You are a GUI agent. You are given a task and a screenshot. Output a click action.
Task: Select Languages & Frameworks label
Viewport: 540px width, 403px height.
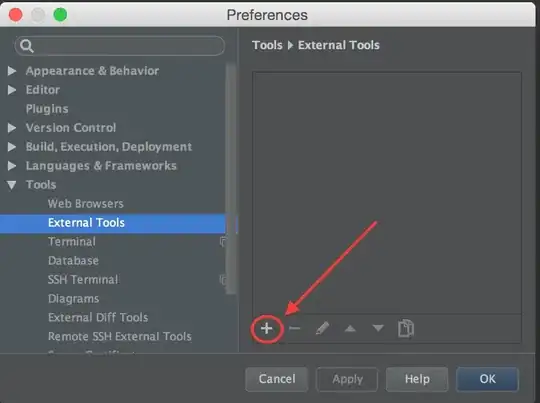[101, 166]
